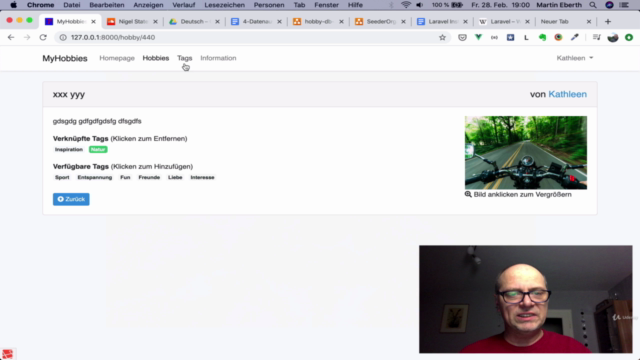Close the MyHobbies browser tab
Image resolution: width=640 pixels, height=360 pixels.
click(x=93, y=22)
